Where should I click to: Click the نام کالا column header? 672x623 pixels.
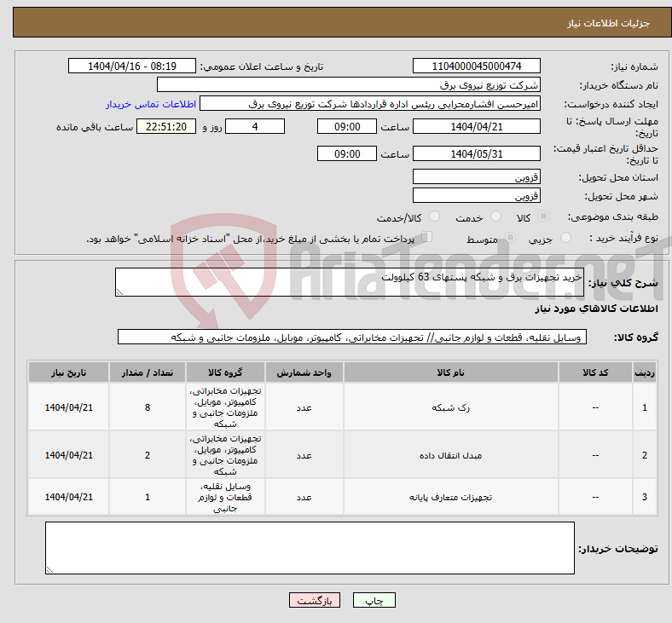(x=450, y=373)
